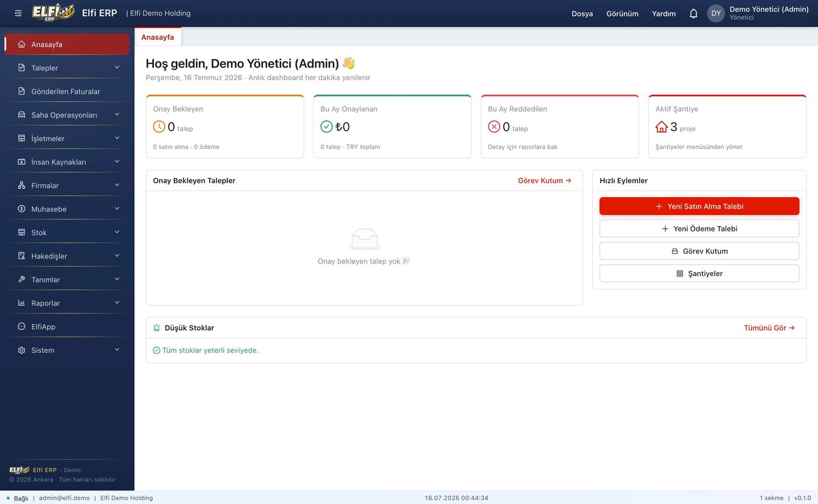Open the DY user avatar

(716, 13)
